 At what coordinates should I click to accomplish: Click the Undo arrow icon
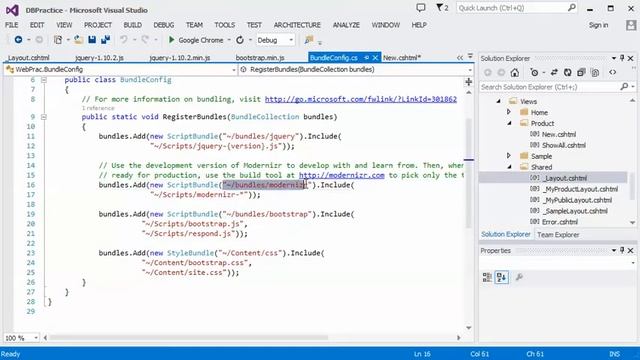pos(123,40)
